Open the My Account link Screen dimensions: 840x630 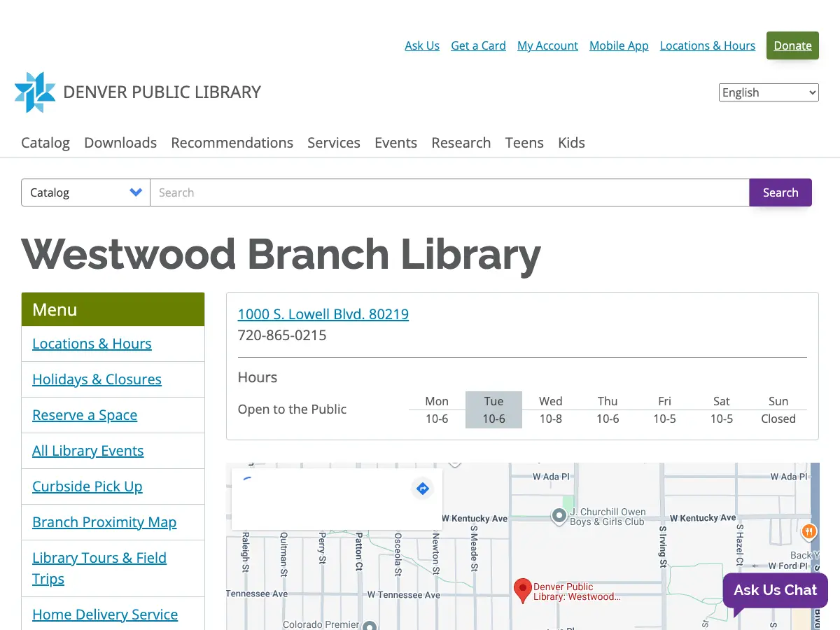tap(547, 45)
